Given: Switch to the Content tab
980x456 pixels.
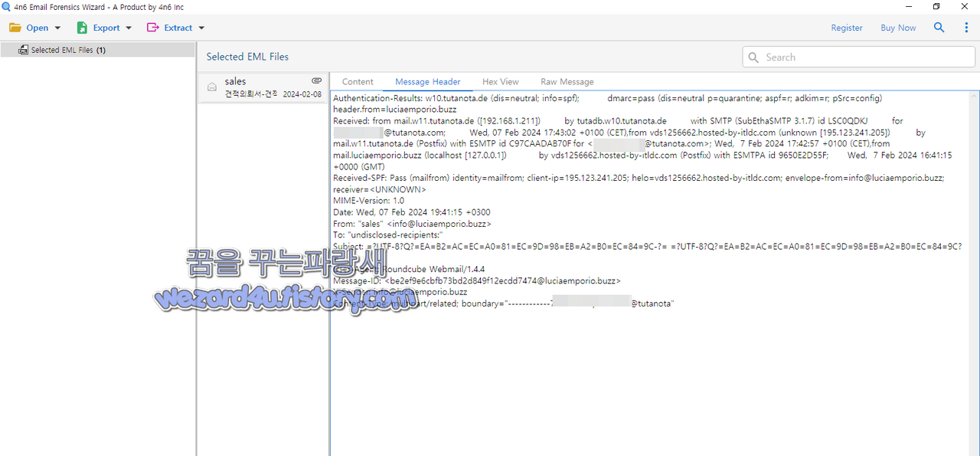Looking at the screenshot, I should [x=358, y=82].
